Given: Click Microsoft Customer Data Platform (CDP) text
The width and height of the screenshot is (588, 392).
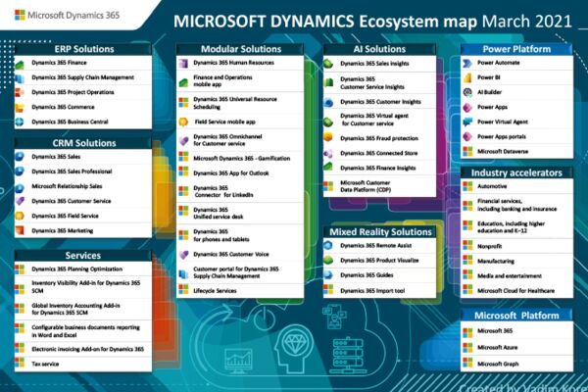Looking at the screenshot, I should click(x=366, y=186).
